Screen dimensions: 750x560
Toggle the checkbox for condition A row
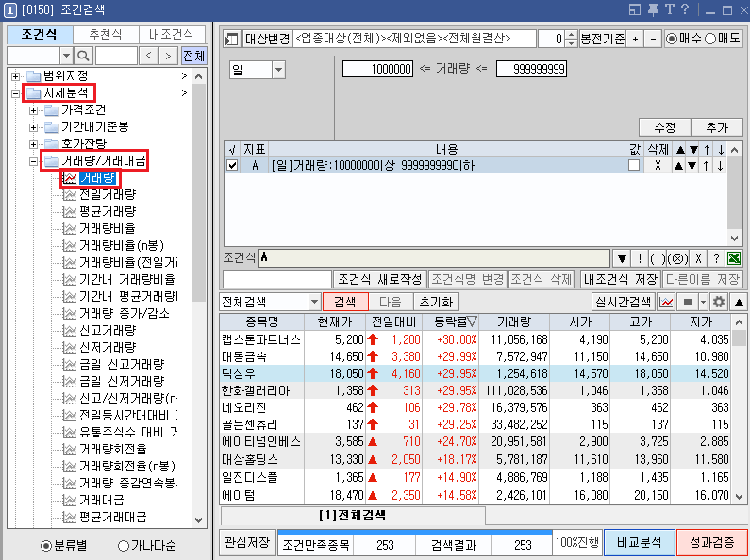pos(232,165)
